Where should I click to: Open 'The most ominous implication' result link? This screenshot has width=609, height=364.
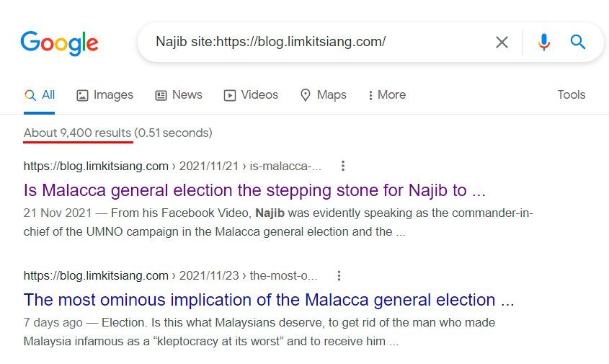269,300
